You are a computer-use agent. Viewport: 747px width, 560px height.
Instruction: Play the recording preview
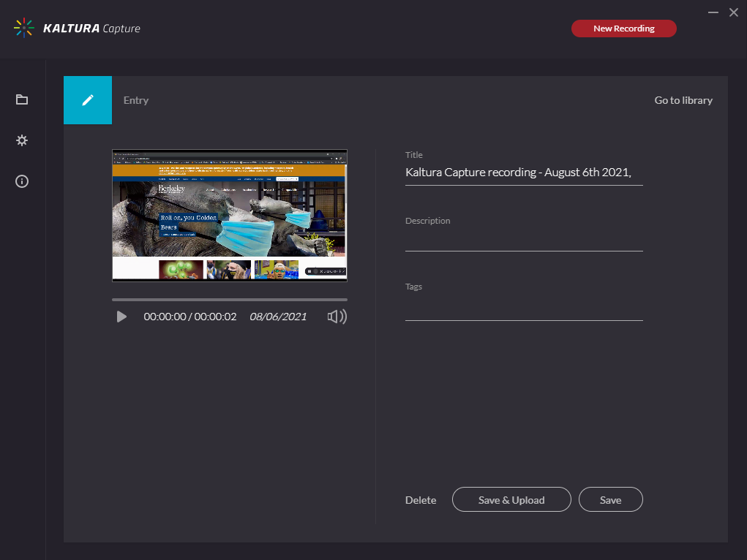click(x=121, y=317)
